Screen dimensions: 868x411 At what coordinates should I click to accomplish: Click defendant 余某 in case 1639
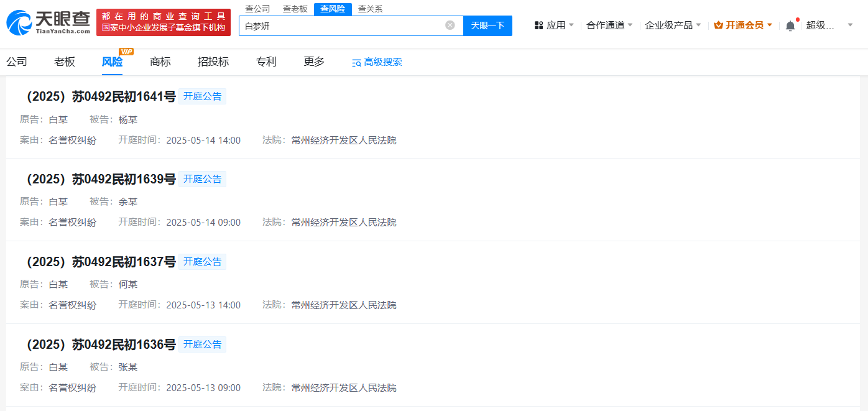point(128,201)
